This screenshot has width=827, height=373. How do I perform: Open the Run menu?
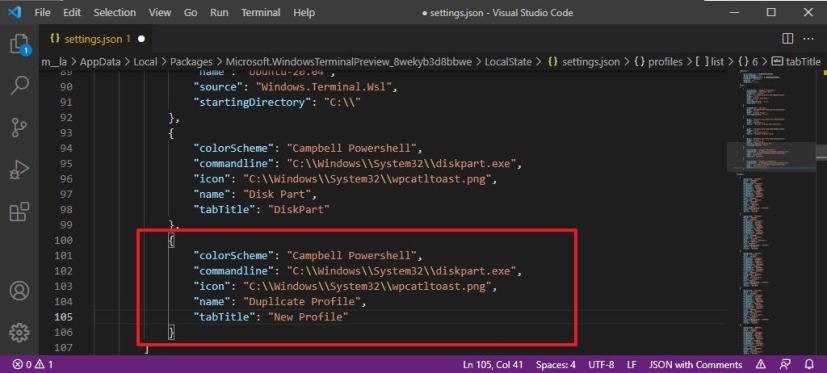(x=219, y=12)
